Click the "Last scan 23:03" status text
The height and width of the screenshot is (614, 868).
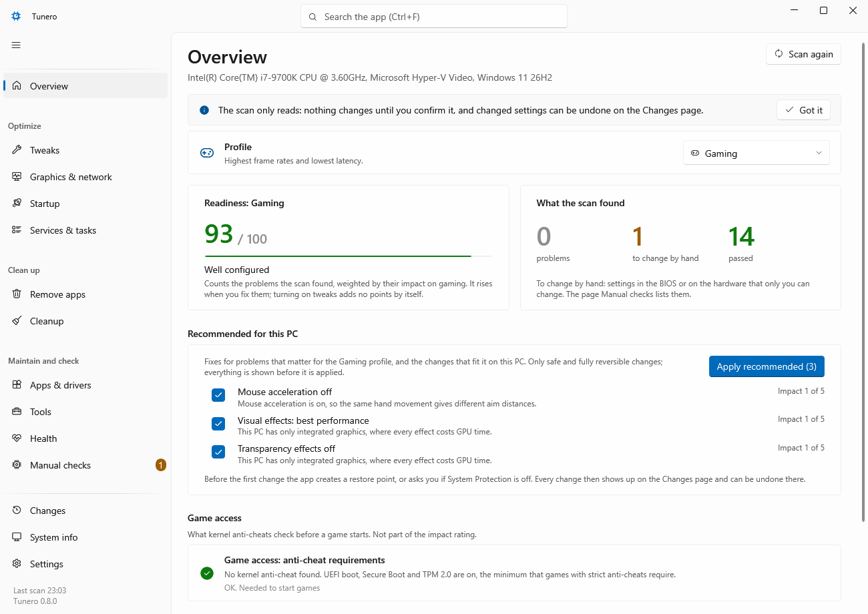coord(39,591)
